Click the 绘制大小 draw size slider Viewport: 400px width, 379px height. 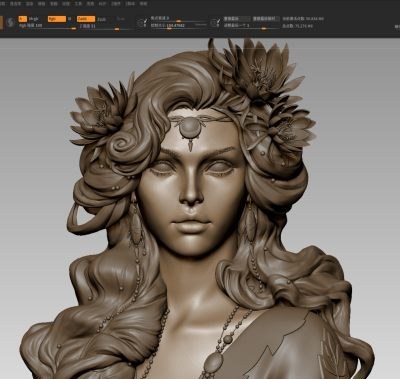179,26
